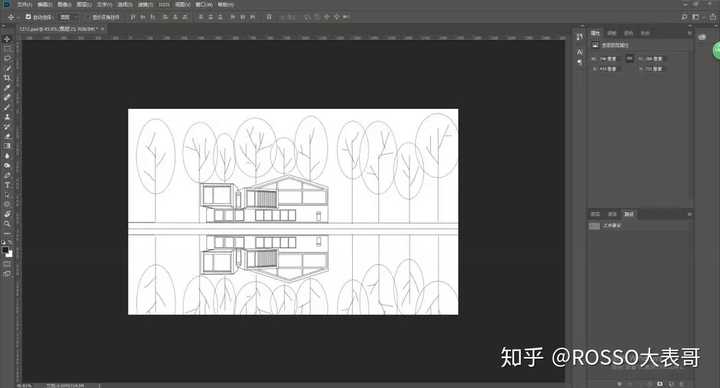This screenshot has width=720, height=388.
Task: Toggle link width and height button
Action: (x=629, y=58)
